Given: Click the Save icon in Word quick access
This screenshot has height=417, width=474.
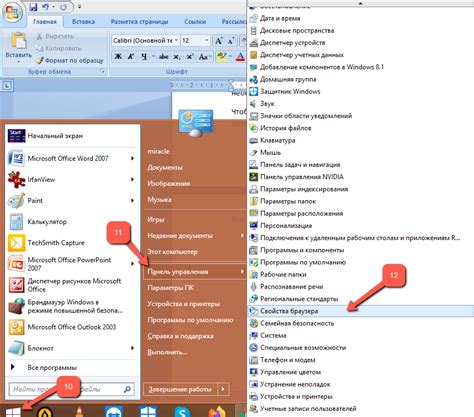Looking at the screenshot, I should point(33,7).
